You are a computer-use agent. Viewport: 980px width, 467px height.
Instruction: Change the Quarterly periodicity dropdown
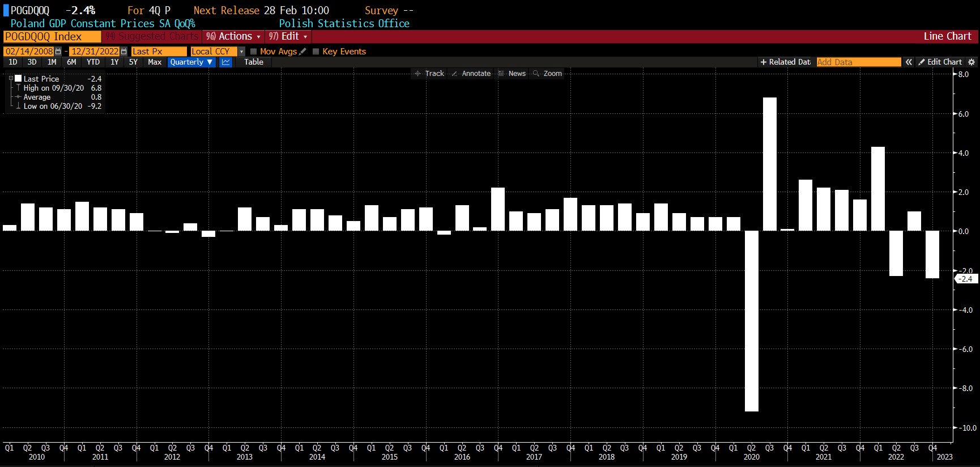191,62
